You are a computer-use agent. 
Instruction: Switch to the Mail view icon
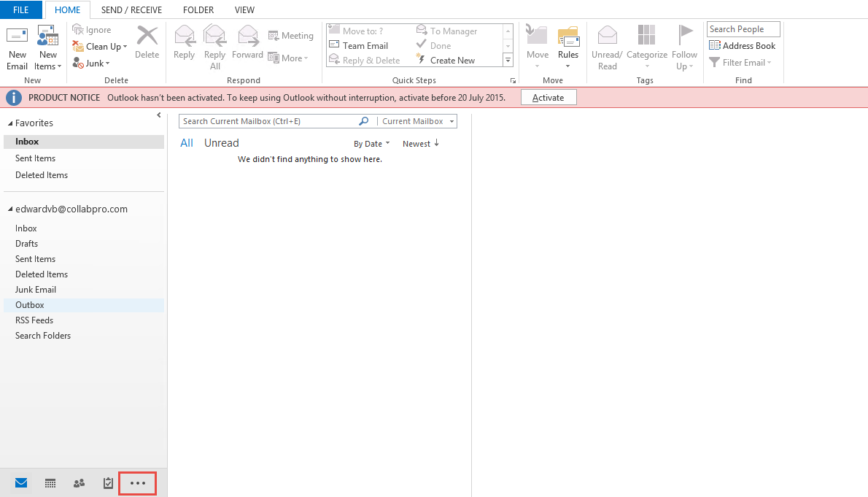(x=21, y=483)
